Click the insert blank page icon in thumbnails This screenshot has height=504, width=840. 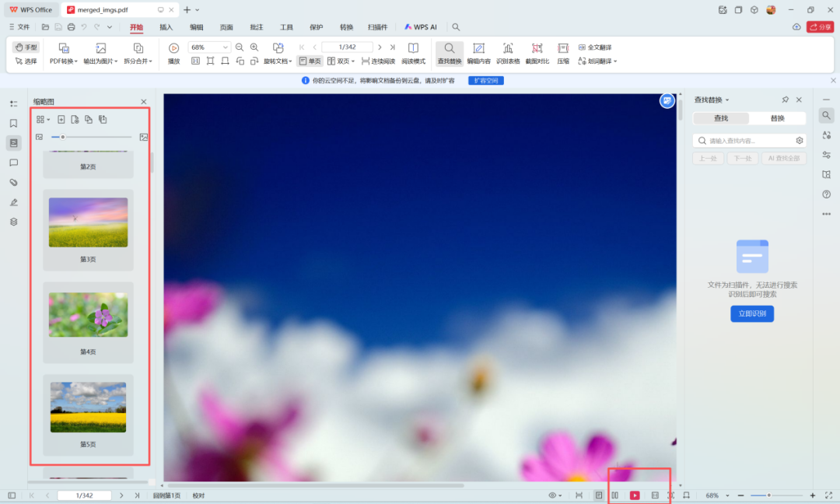tap(61, 120)
